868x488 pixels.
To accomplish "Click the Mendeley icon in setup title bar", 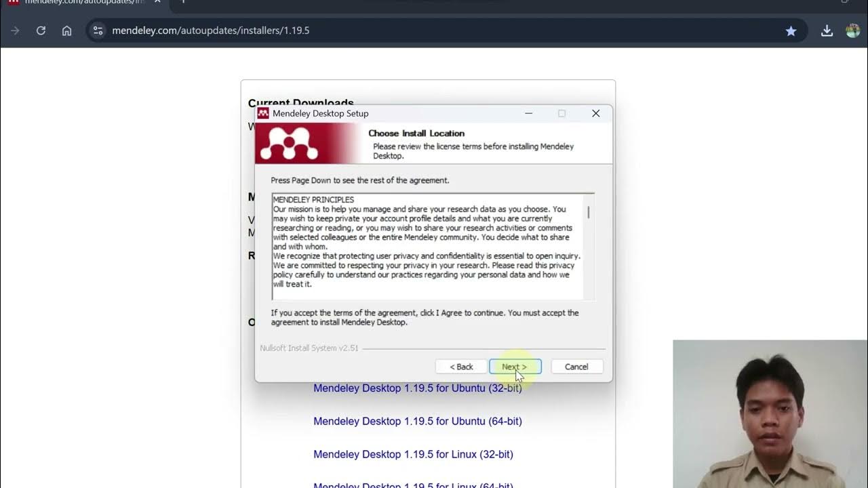I will 263,113.
